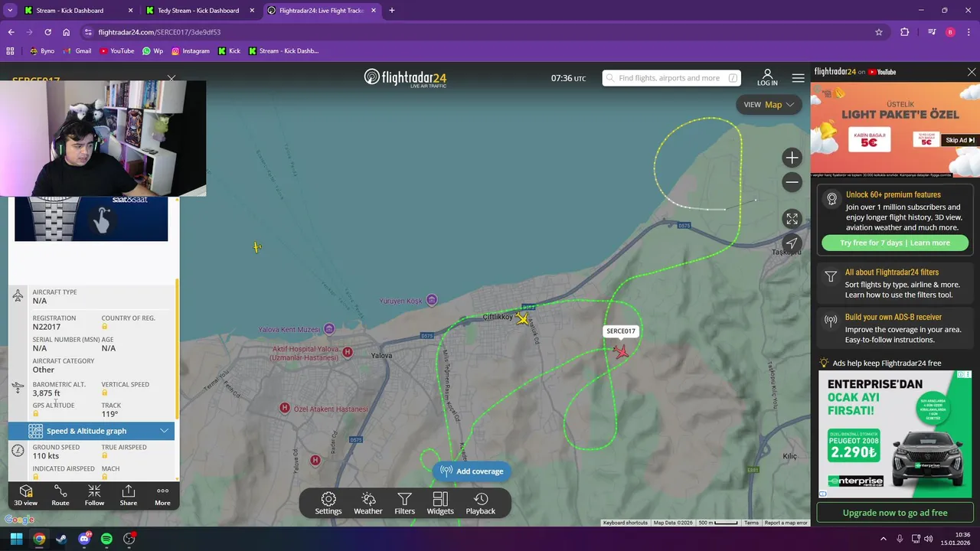Click Özel Atakent Hastanesi hospital marker
The image size is (980, 551).
click(285, 408)
